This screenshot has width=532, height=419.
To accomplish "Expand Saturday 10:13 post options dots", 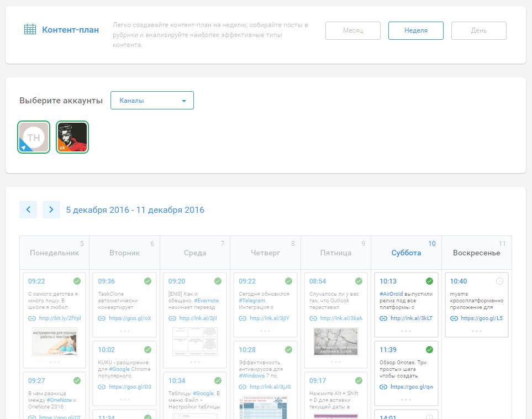I will coord(406,331).
